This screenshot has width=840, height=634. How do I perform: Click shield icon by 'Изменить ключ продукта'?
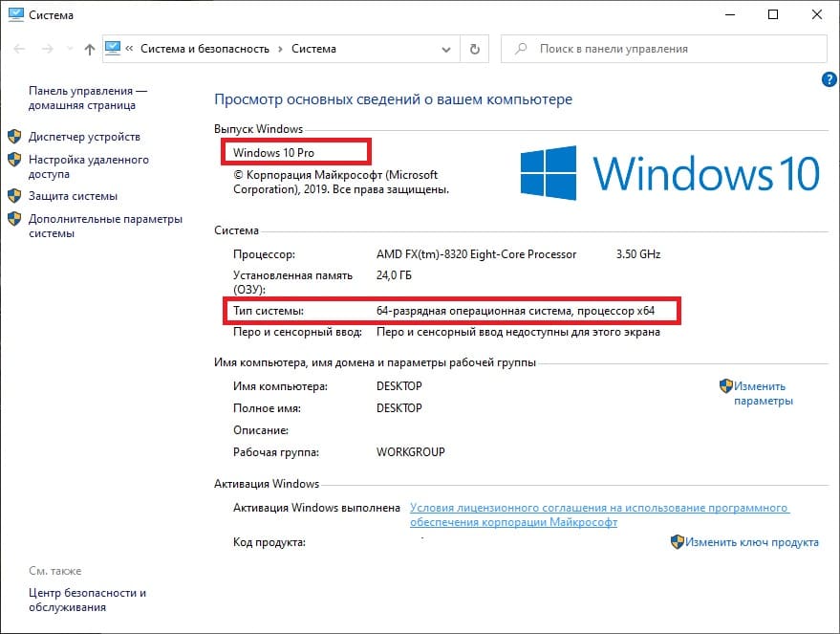point(678,542)
